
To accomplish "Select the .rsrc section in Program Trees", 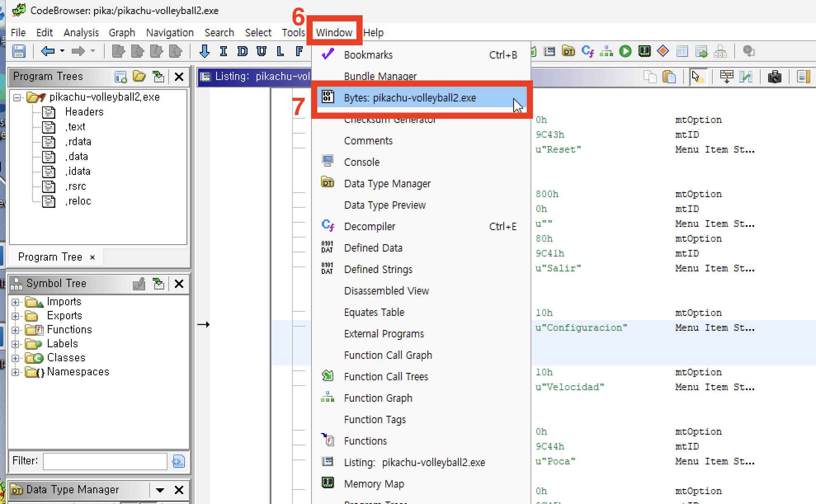I will click(75, 186).
